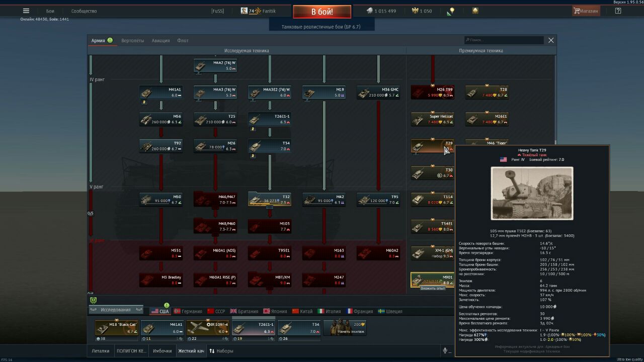Screen dimensions: 644x362
Task: Close the research tree window
Action: (x=551, y=40)
